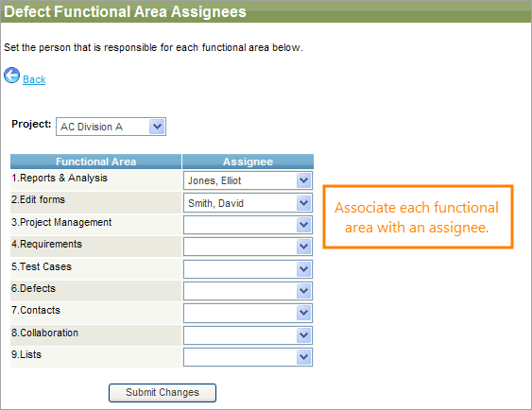Choose an assignee for Project Management
The image size is (532, 410).
click(x=248, y=225)
